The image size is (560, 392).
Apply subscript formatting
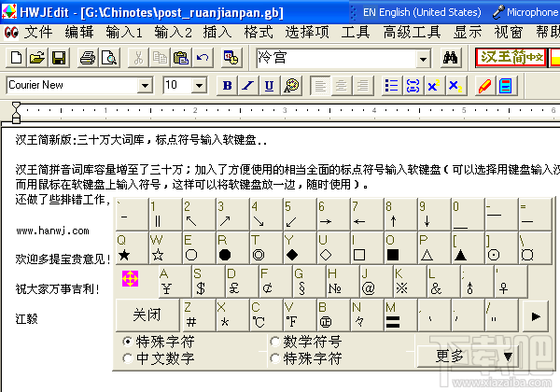[455, 86]
